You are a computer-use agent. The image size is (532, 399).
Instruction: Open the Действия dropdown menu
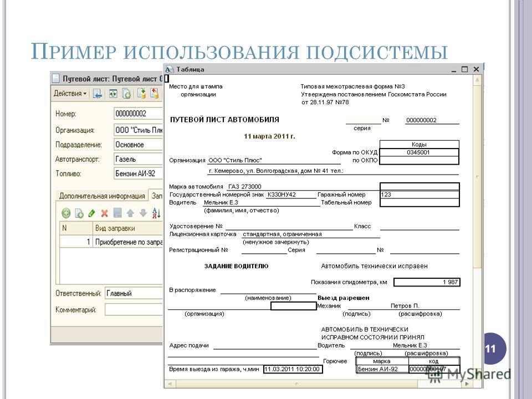pyautogui.click(x=70, y=93)
